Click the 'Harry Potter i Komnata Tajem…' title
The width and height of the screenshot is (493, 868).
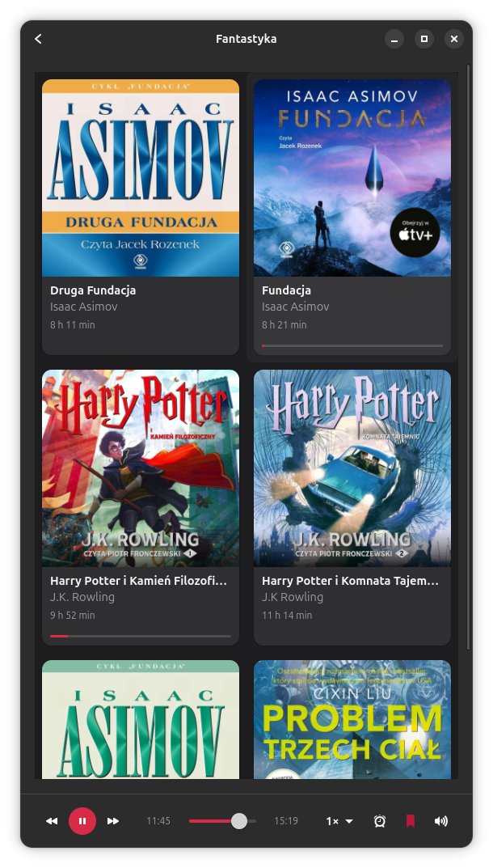click(x=350, y=581)
